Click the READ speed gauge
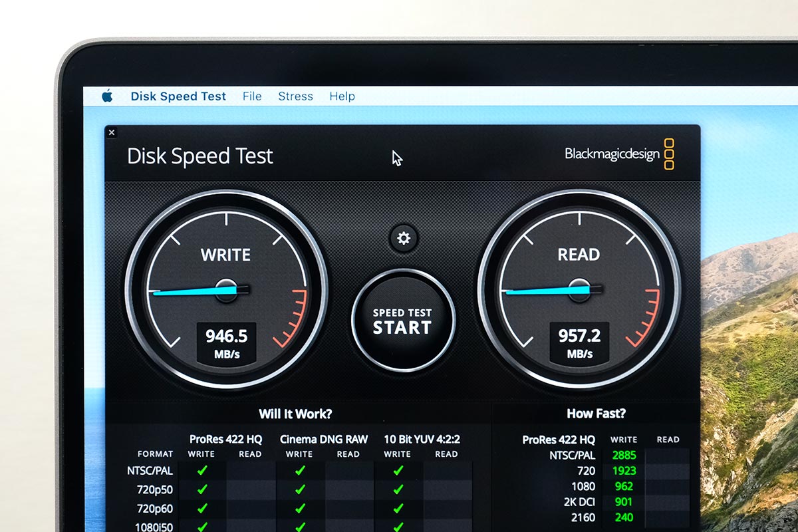798x532 pixels. click(x=579, y=290)
